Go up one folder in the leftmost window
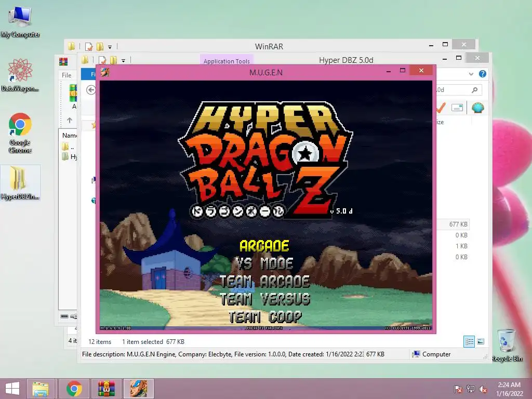 (x=70, y=120)
